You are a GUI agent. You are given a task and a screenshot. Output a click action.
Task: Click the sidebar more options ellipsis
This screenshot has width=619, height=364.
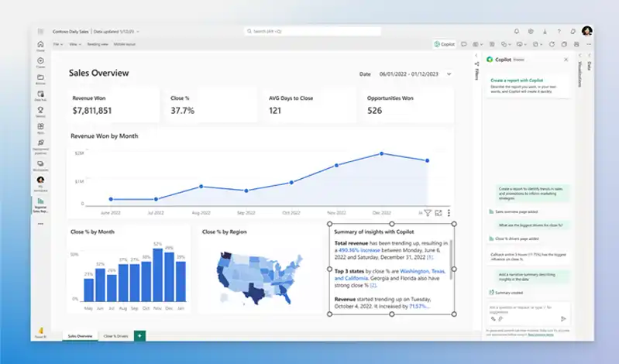coord(40,224)
